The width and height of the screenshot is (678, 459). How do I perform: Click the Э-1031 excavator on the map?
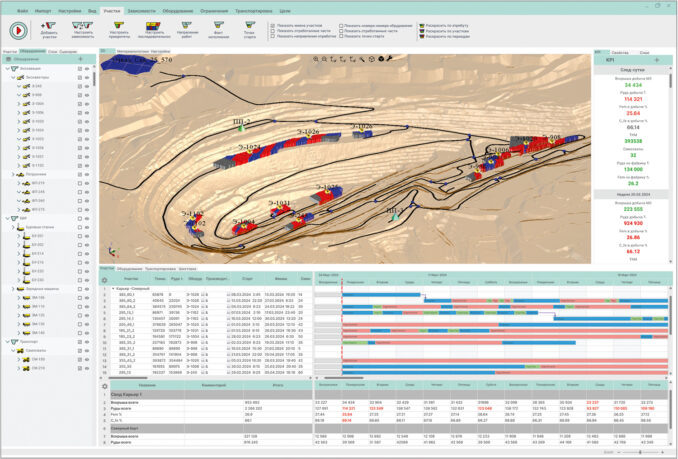pos(280,209)
